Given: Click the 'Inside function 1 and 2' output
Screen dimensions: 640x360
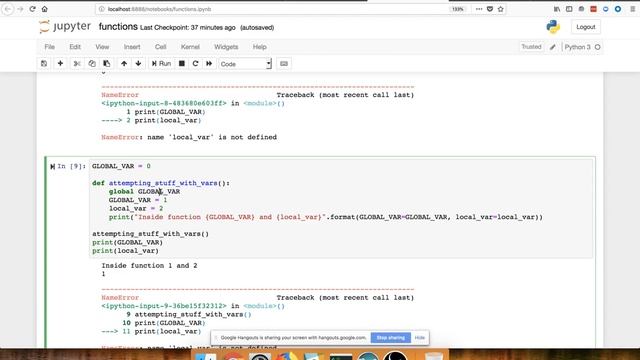Looking at the screenshot, I should pyautogui.click(x=149, y=266).
